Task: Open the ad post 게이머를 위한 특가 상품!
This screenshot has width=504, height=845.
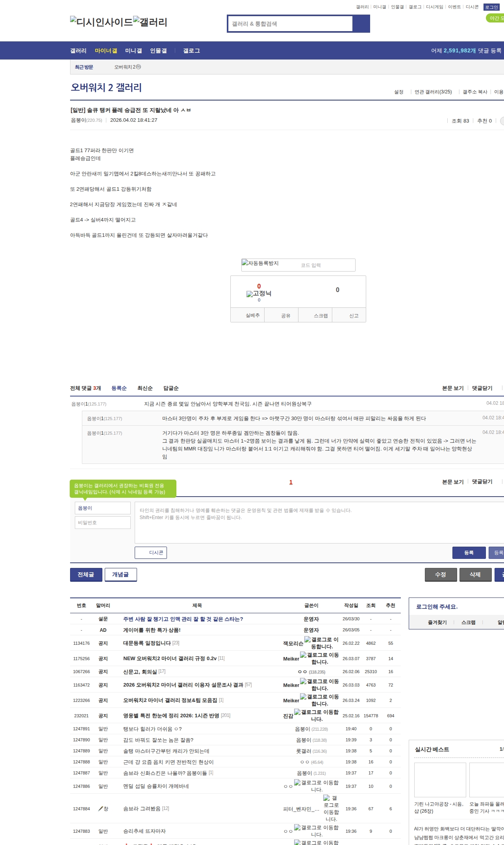Action: pos(152,630)
